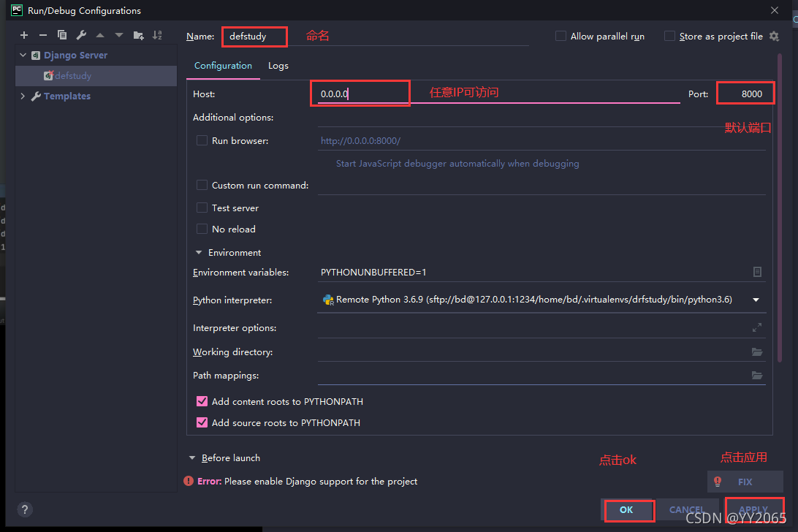
Task: Focus the Host field with 0.0.0.0
Action: pos(498,94)
